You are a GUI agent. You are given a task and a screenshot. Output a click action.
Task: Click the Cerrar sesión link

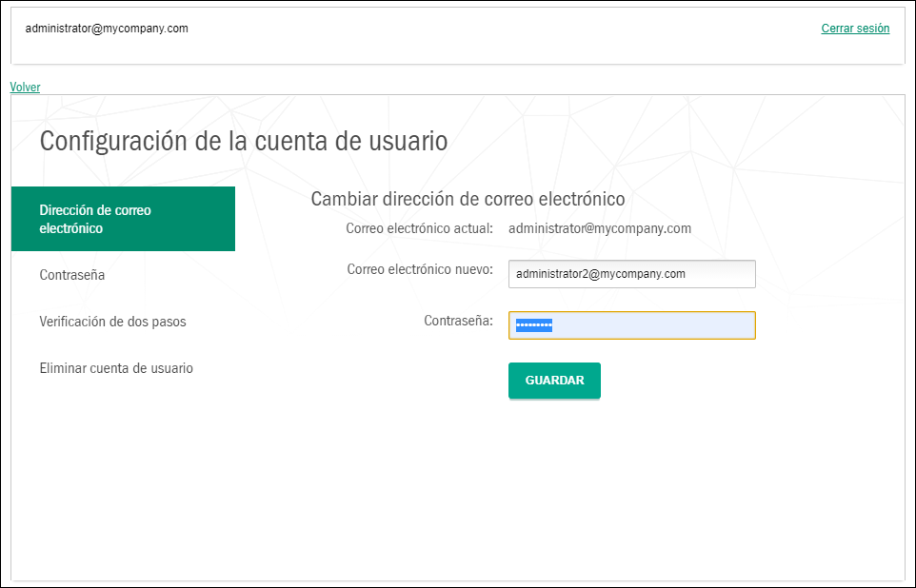point(855,28)
